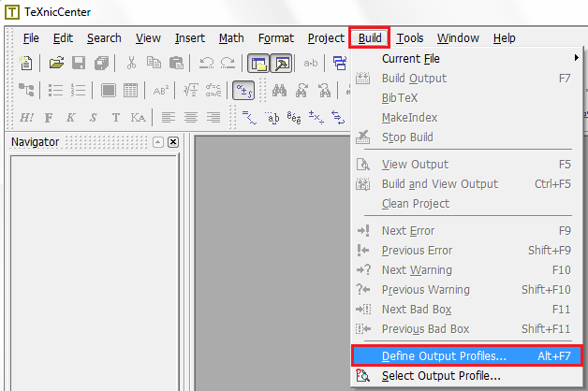Click the blue relation symbols math icon
This screenshot has height=391, width=588.
point(249,118)
